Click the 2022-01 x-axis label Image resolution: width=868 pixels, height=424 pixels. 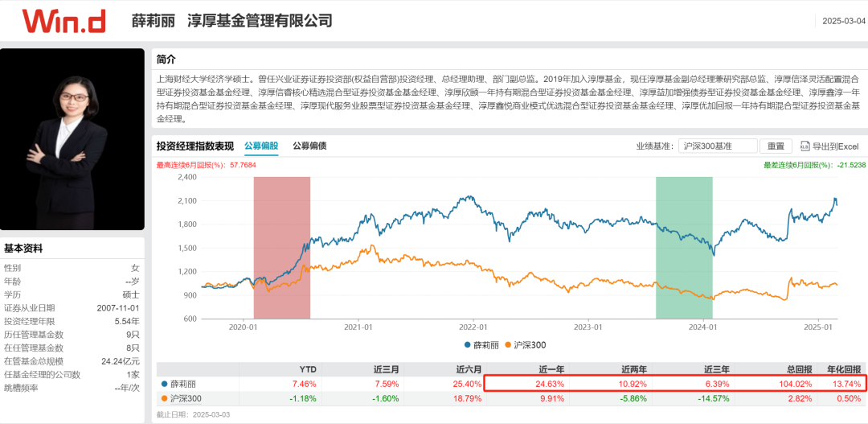pyautogui.click(x=474, y=327)
